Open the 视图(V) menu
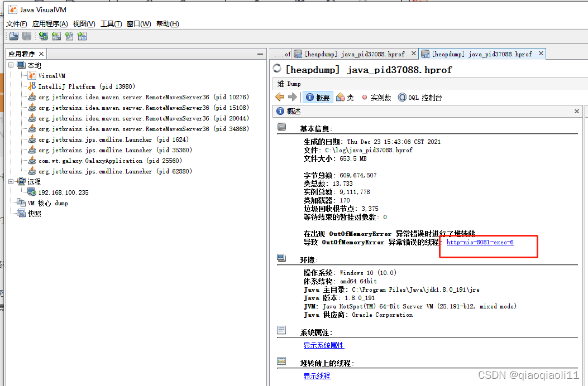 pos(84,23)
